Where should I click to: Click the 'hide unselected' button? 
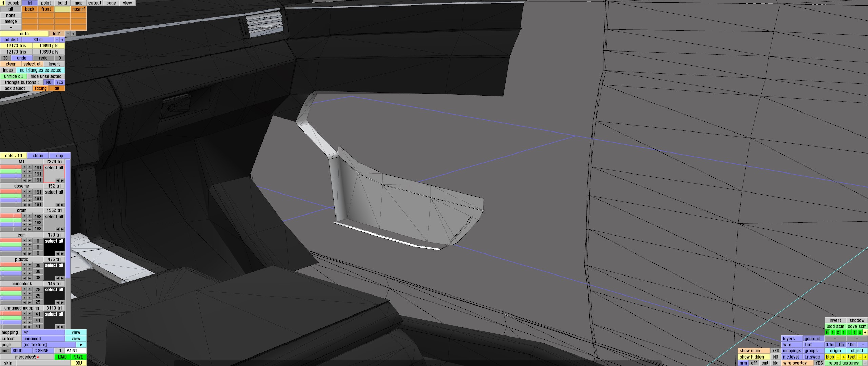point(46,76)
